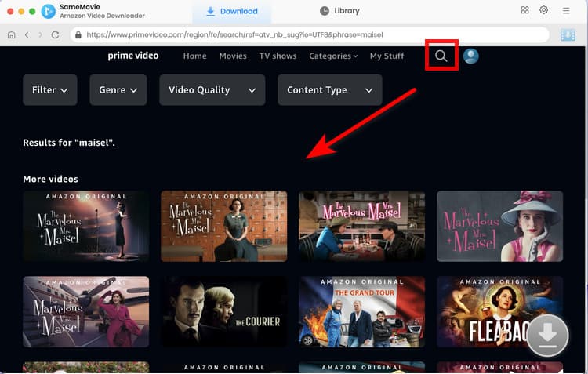
Task: Navigate back with the left arrow
Action: click(x=27, y=34)
